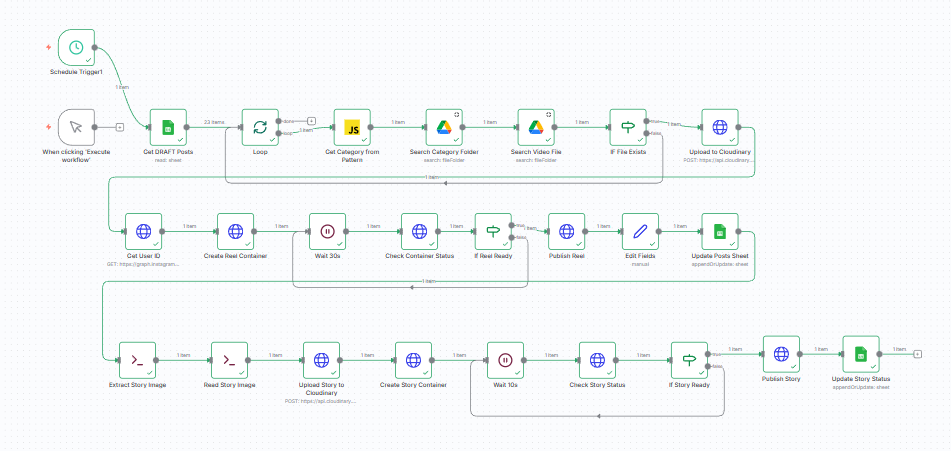Open the Wait 30s pause node
The image size is (951, 451).
pyautogui.click(x=327, y=231)
